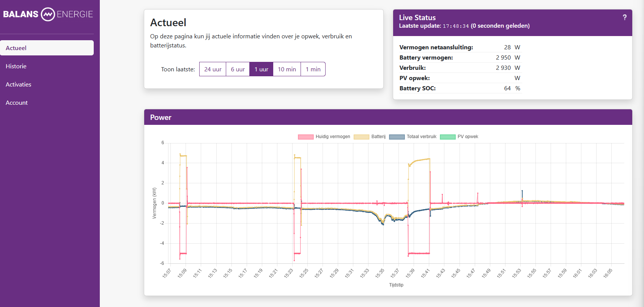Select the 6 uur time range
Viewport: 644px width, 307px height.
coord(238,69)
